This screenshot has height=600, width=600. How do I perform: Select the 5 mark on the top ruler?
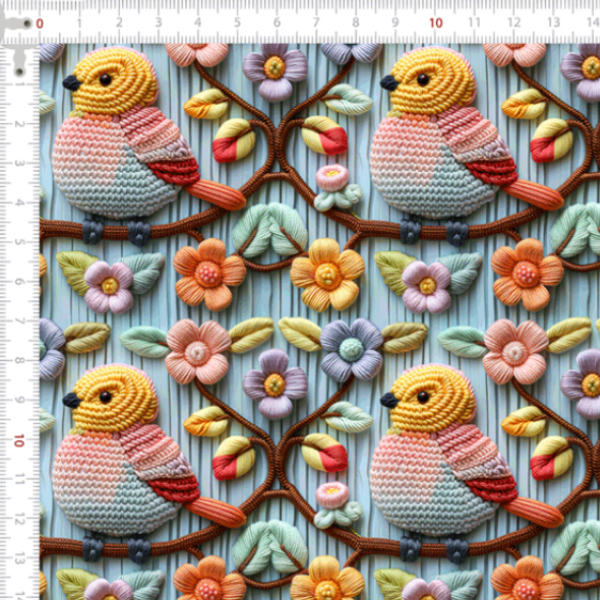point(237,22)
